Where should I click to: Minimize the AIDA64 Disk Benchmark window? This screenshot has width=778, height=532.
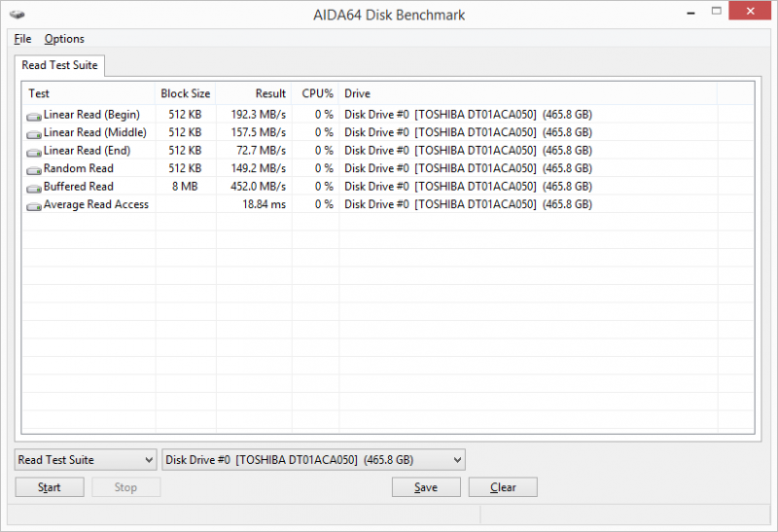(x=690, y=12)
